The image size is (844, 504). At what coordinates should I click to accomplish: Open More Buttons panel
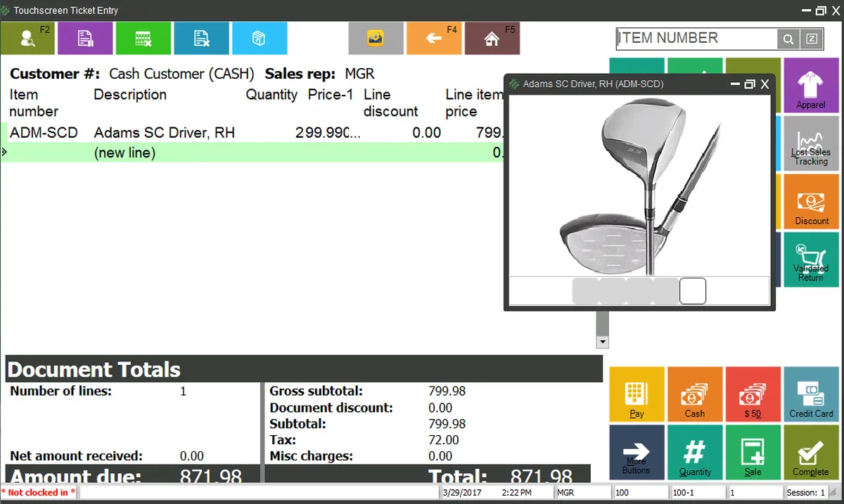(x=636, y=453)
